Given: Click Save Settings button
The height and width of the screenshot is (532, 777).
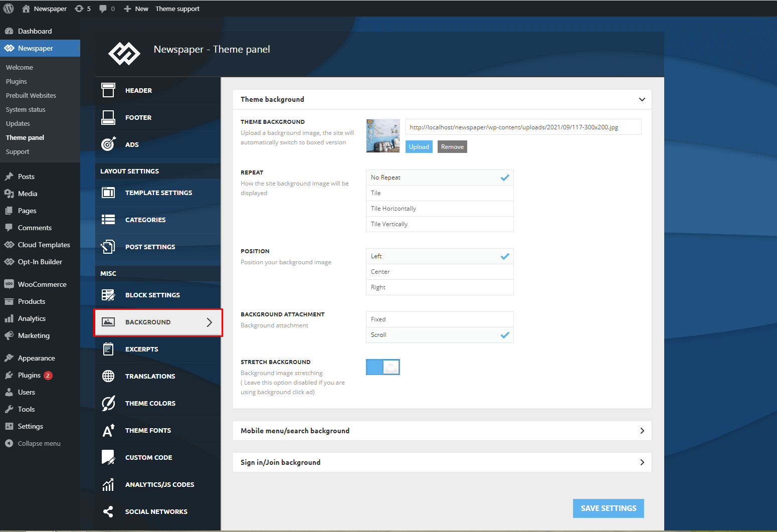Looking at the screenshot, I should [609, 508].
